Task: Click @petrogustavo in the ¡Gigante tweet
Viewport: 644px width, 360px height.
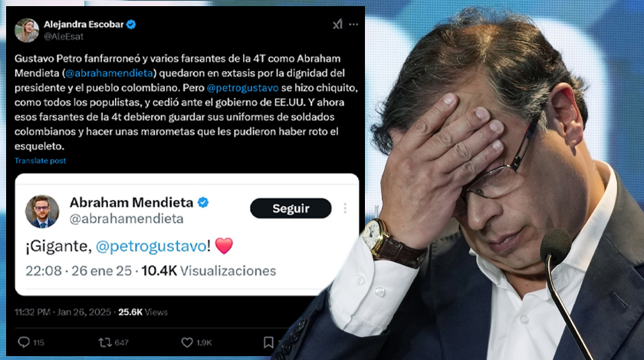Action: [x=151, y=246]
